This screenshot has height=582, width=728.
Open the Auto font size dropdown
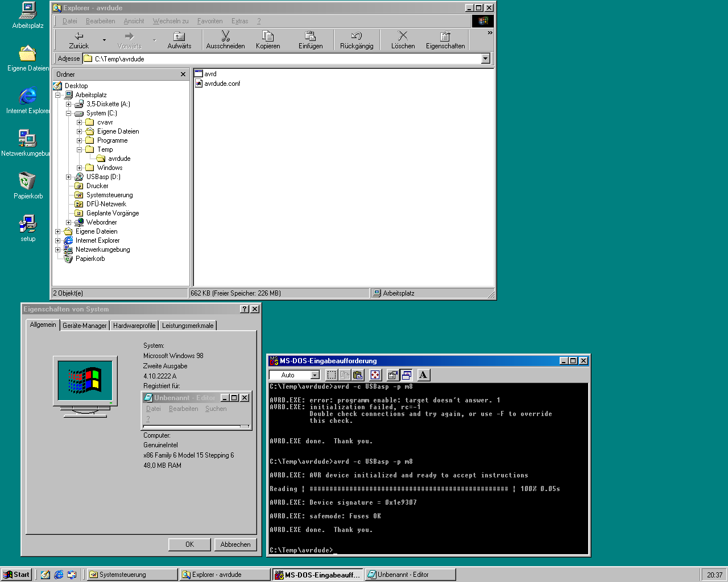(x=315, y=375)
